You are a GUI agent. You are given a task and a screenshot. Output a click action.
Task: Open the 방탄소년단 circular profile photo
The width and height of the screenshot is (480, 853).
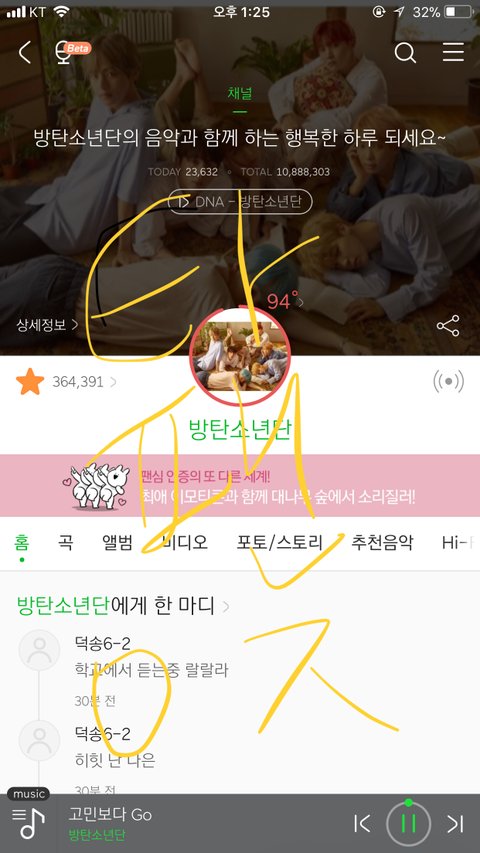pyautogui.click(x=240, y=357)
